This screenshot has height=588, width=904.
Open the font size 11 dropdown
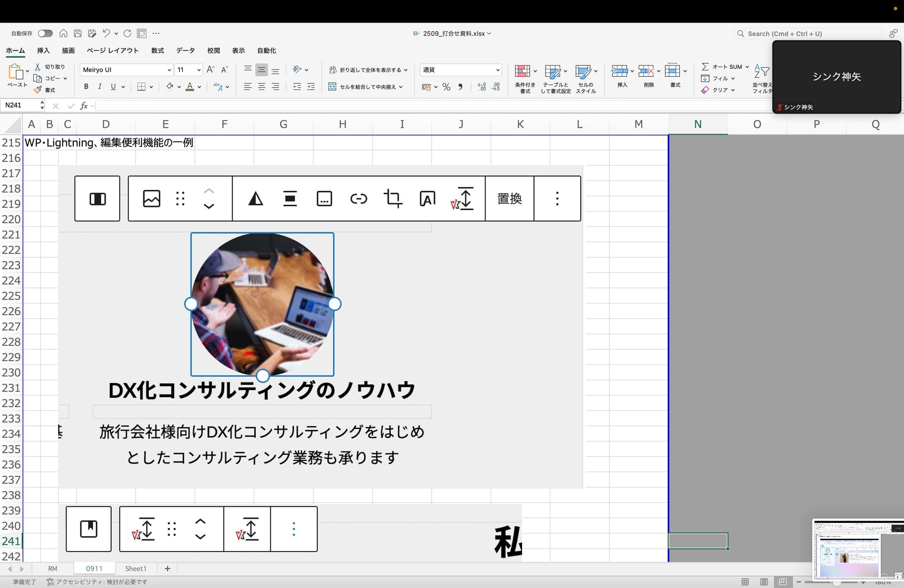click(x=198, y=70)
